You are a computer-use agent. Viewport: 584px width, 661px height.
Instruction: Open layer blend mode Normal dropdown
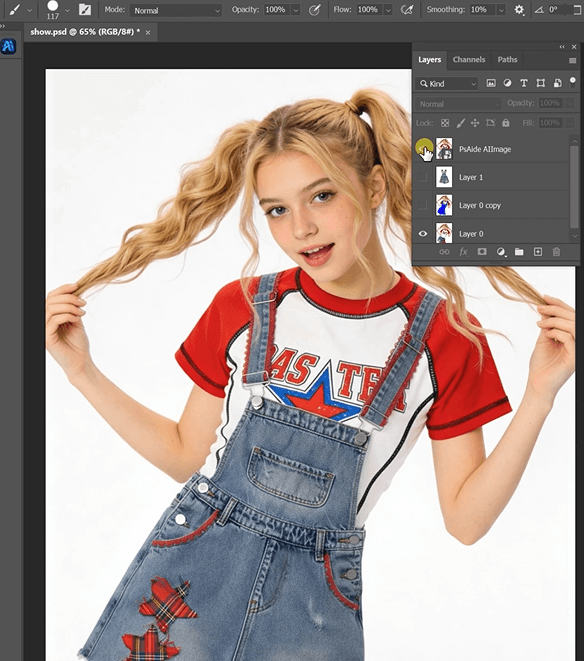pos(458,104)
